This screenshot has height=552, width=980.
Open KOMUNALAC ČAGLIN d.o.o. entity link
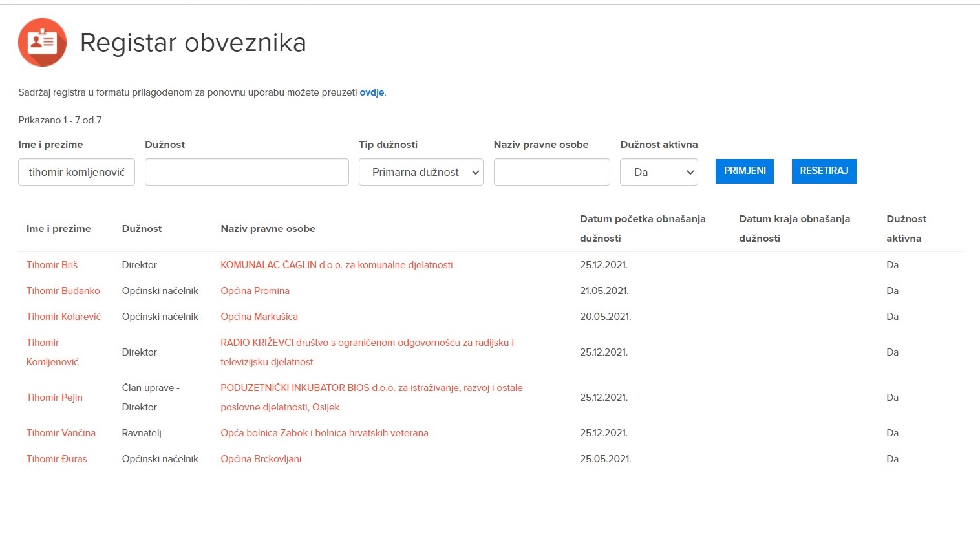pyautogui.click(x=336, y=265)
